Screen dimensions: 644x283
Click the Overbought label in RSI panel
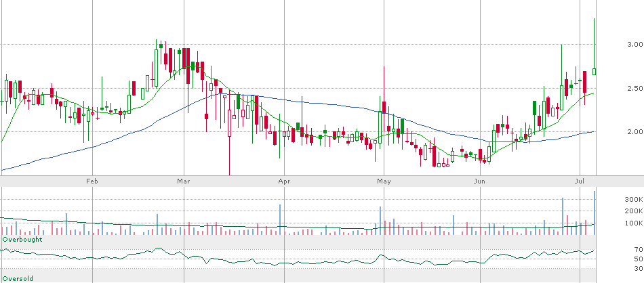coord(22,239)
